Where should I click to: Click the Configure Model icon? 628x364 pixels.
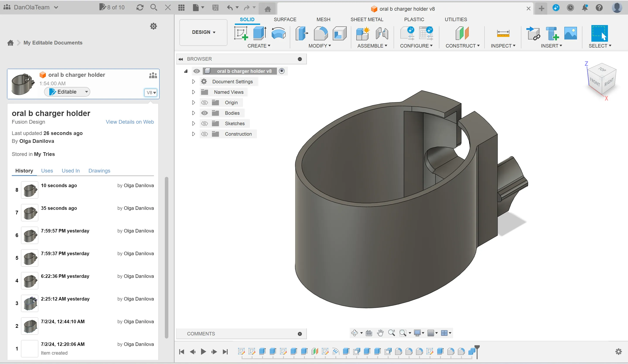[x=407, y=33]
